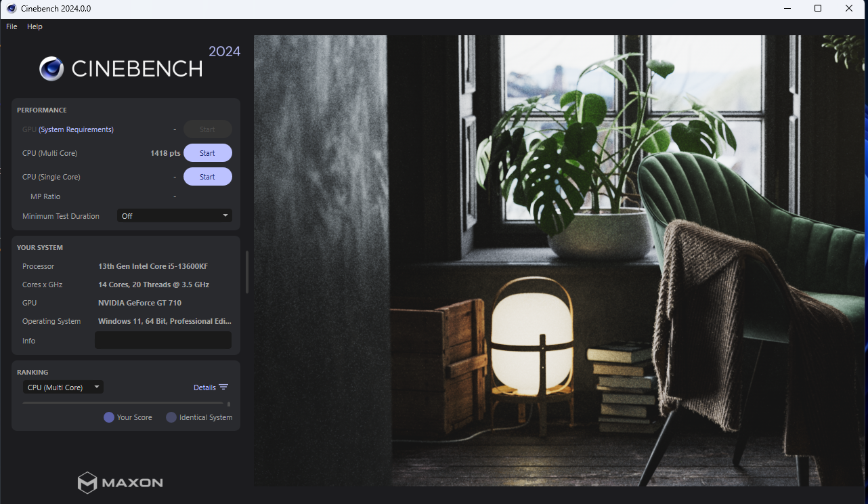The height and width of the screenshot is (504, 868).
Task: Click the rendered room preview image
Action: click(559, 261)
